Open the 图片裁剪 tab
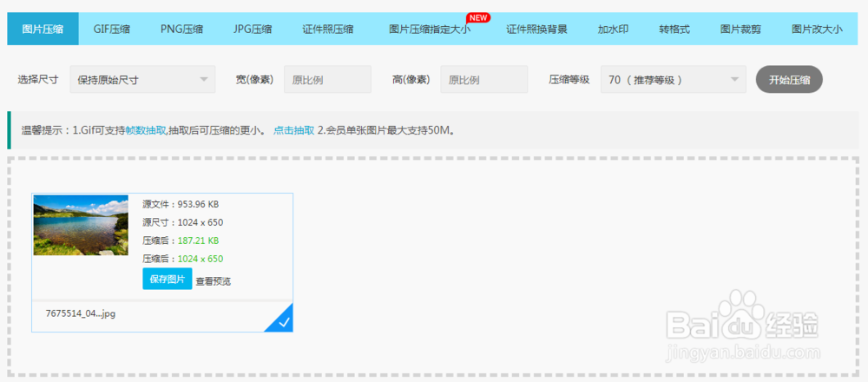This screenshot has width=868, height=382. point(740,29)
